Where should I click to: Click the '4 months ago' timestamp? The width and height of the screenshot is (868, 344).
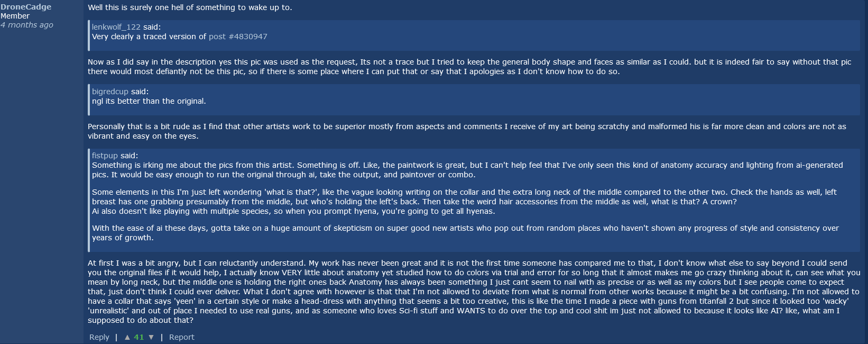tap(27, 25)
